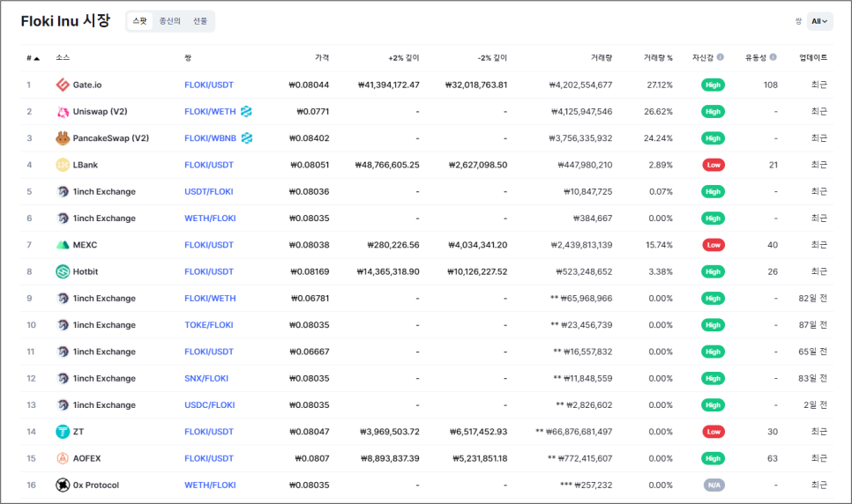Click the 0x Protocol logo icon
The image size is (852, 504).
coord(63,485)
